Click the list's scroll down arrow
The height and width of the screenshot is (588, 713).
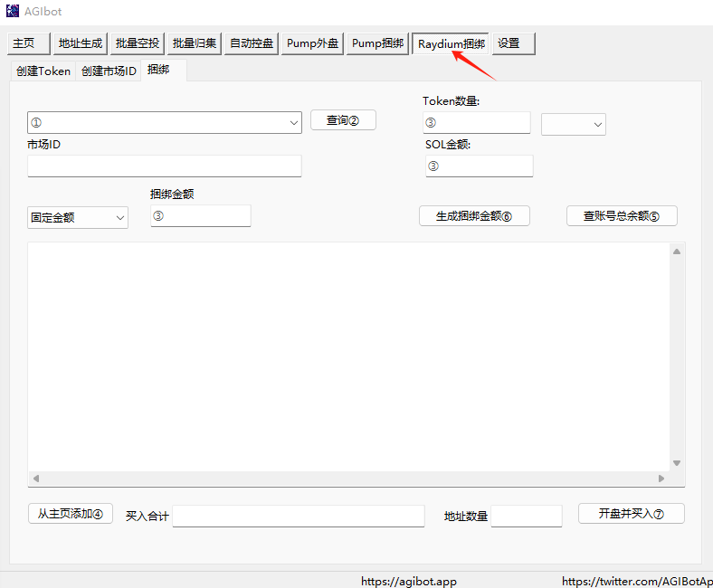coord(677,463)
